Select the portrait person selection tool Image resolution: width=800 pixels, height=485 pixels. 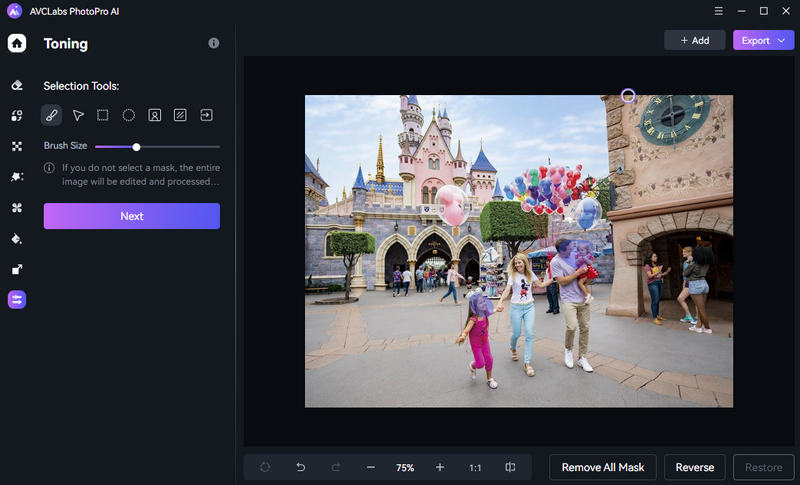[x=155, y=115]
